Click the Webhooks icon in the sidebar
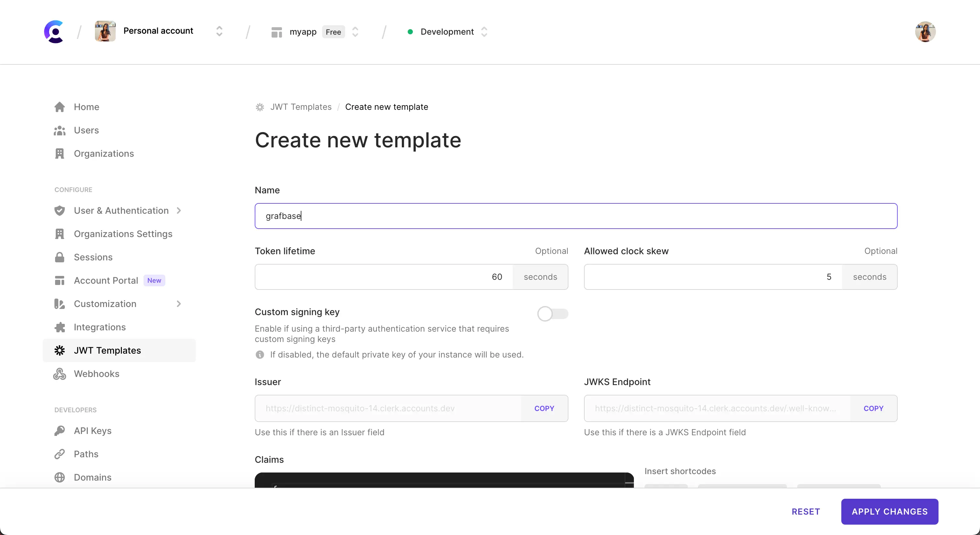This screenshot has height=535, width=980. coord(59,374)
